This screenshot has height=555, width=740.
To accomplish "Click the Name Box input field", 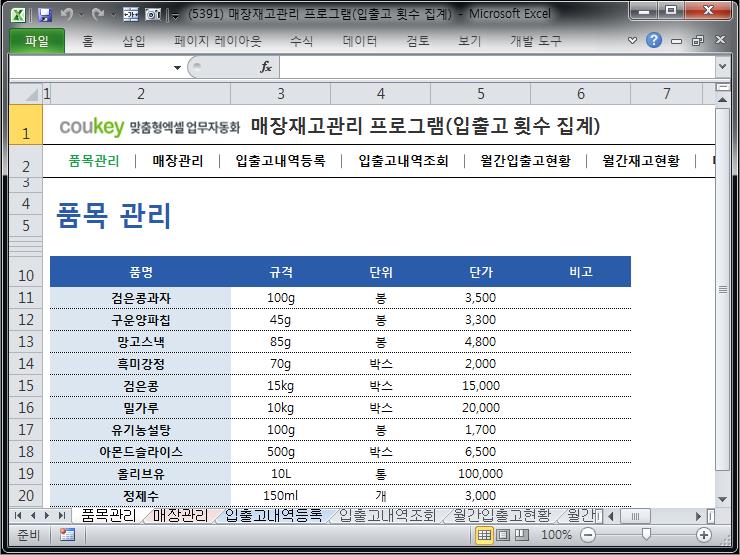I will click(91, 67).
